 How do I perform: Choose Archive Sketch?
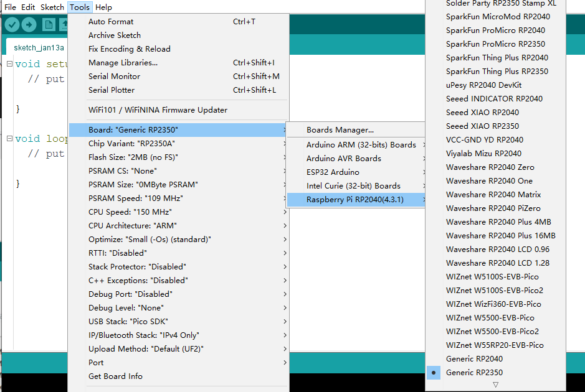[x=179, y=35]
